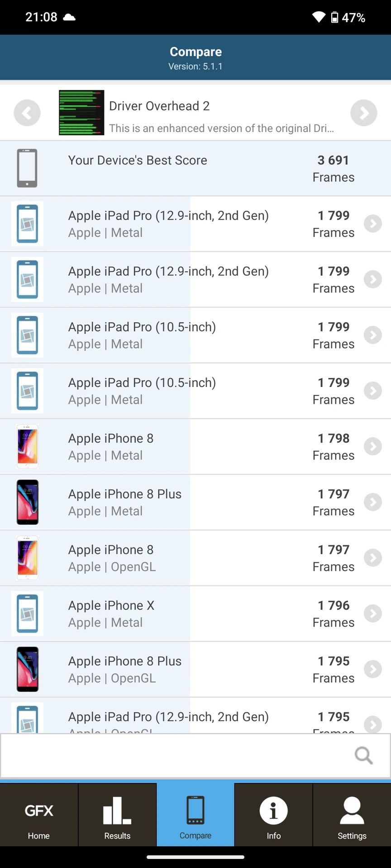Tap iPhone 8 Plus Metal device image
The height and width of the screenshot is (868, 391).
coord(28,502)
